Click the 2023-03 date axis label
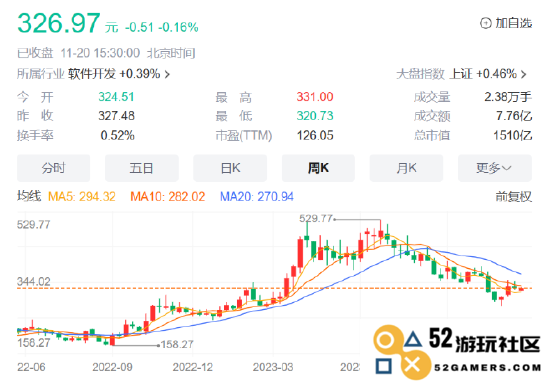 [x=273, y=367]
